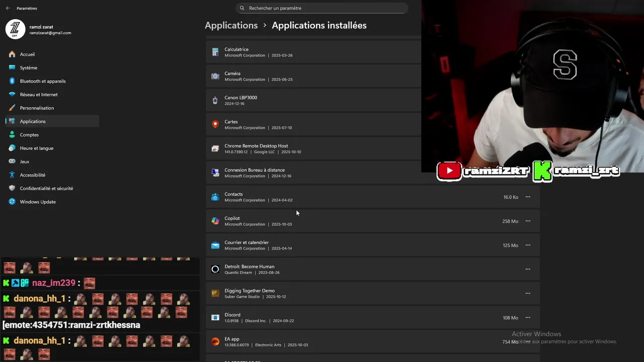Click the ramziZRT YouTube overlay badge
Viewport: 644px width, 362px height.
(483, 171)
